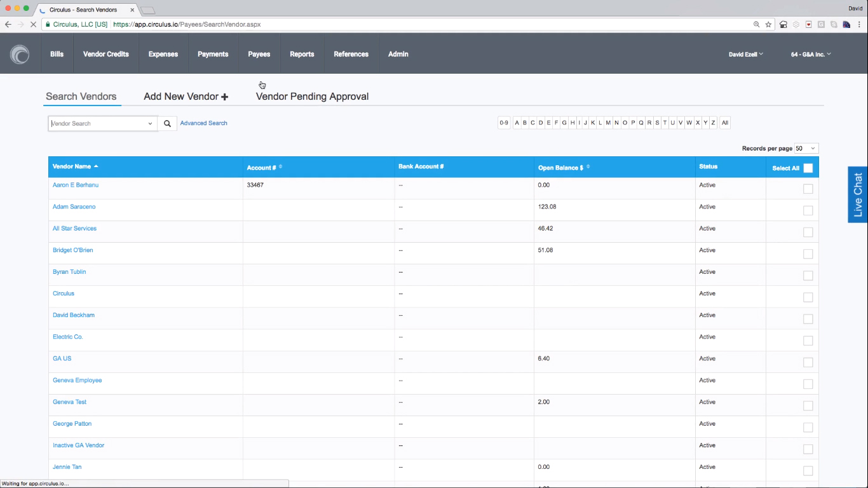Check the box for Byran Tublin
868x488 pixels.
808,275
